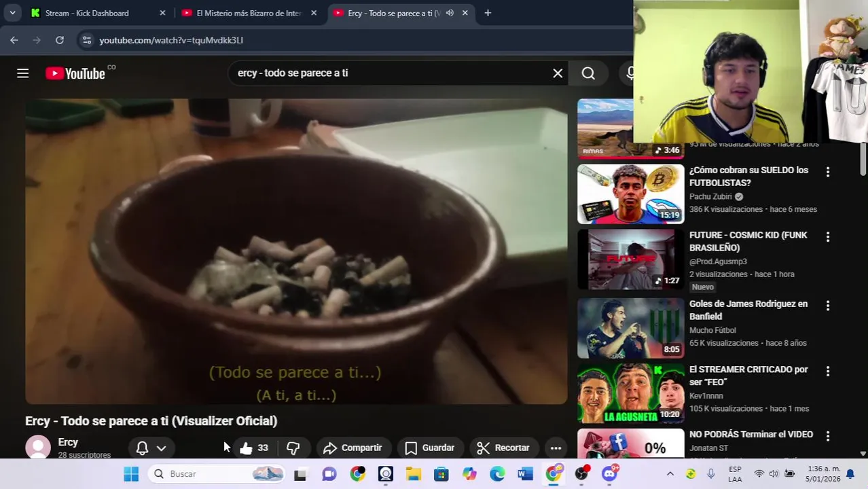Open Copilot from taskbar
Screen dimensions: 868x489
[x=469, y=474]
